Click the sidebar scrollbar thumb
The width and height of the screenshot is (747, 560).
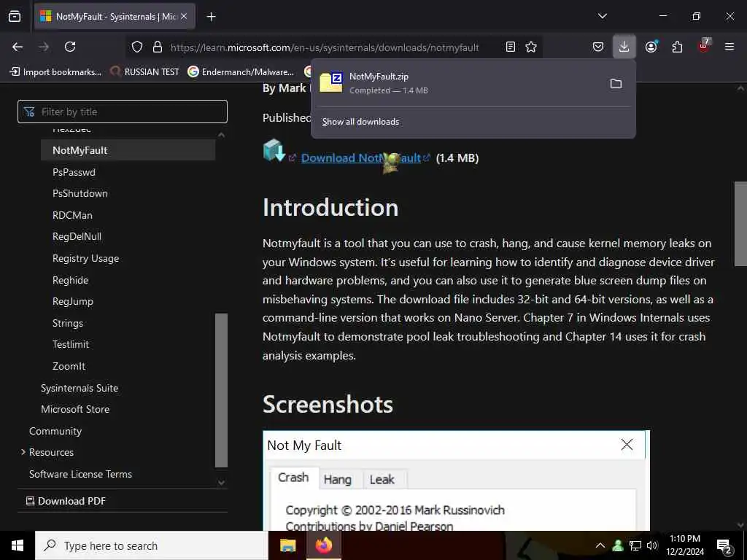click(x=221, y=391)
